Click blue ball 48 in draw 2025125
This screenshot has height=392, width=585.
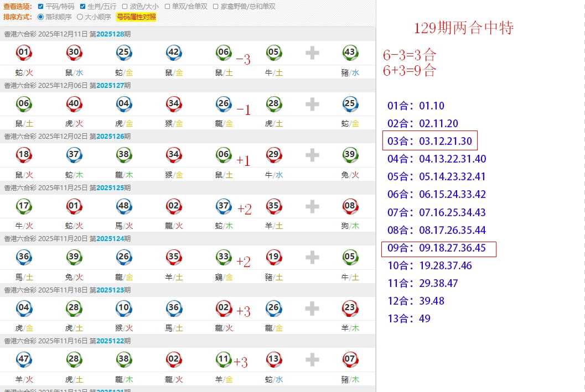click(123, 206)
